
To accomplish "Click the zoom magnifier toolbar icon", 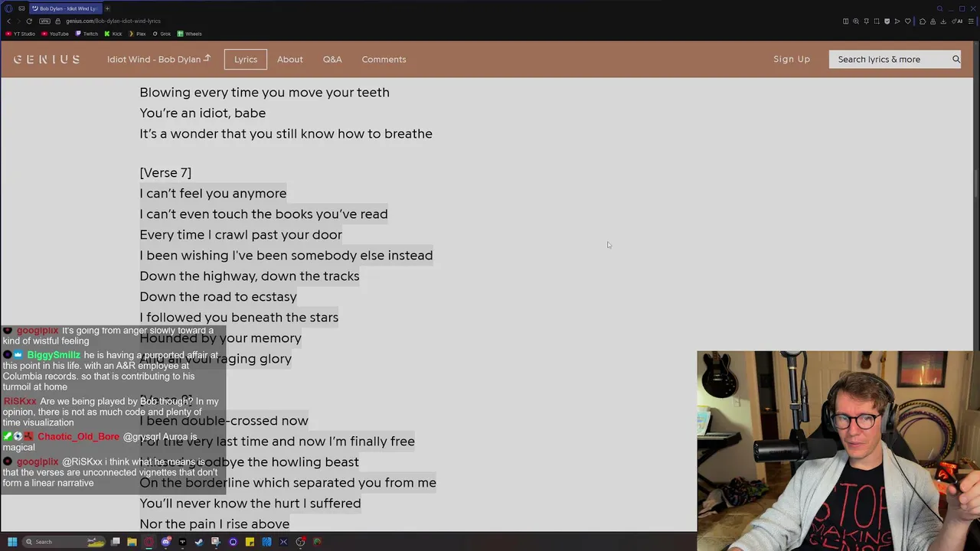I will (x=856, y=21).
